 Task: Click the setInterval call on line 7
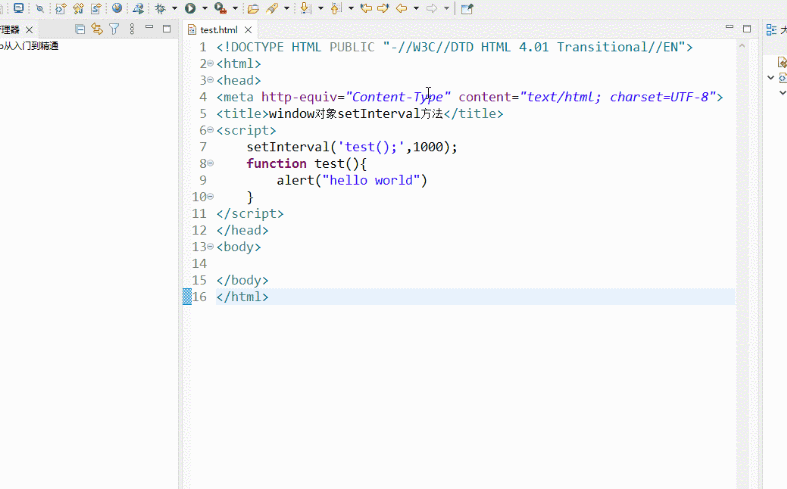[x=352, y=147]
